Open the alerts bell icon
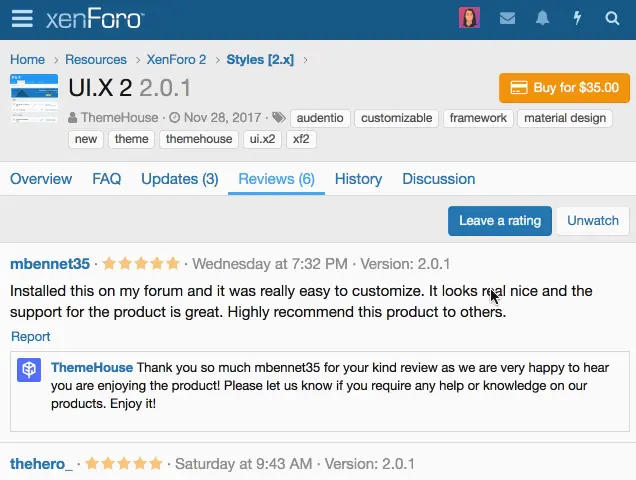636x480 pixels. coord(542,18)
